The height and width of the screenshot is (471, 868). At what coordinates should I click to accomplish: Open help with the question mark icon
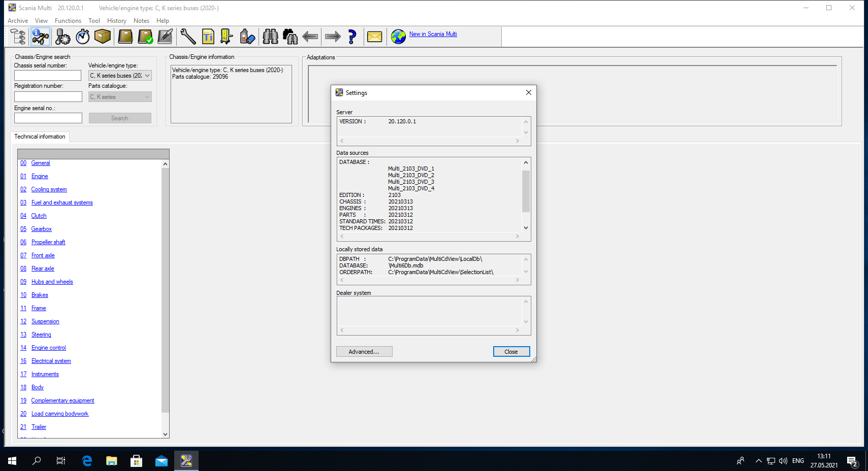coord(352,37)
